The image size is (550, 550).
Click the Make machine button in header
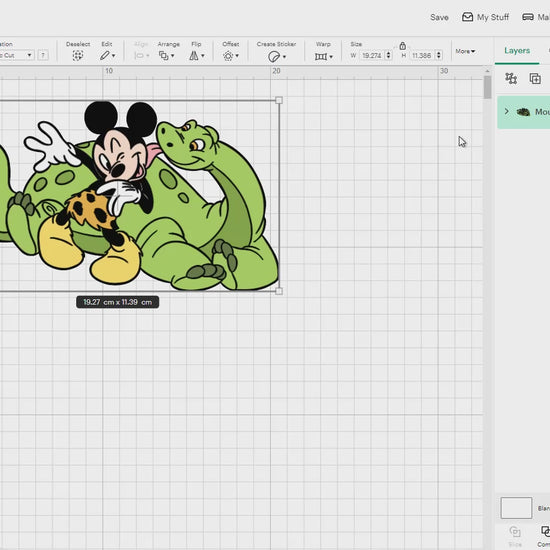[536, 17]
